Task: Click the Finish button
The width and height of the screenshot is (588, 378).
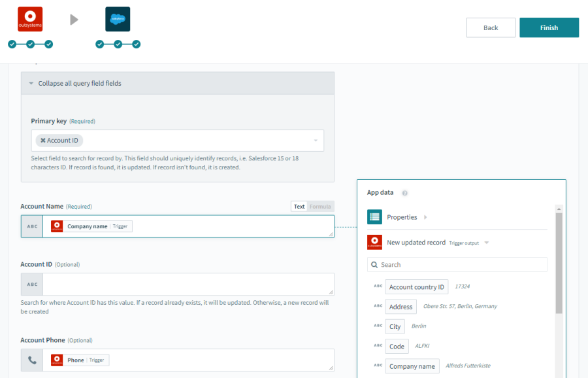Action: 549,27
